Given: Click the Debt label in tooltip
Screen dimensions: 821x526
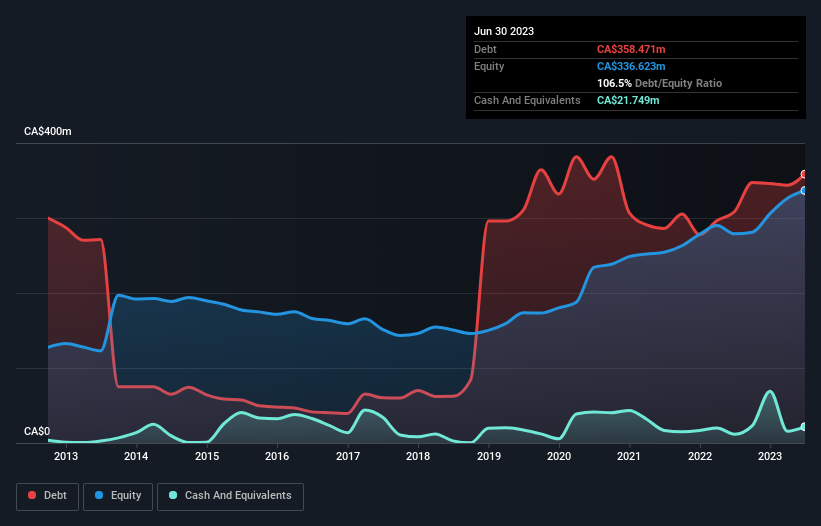Looking at the screenshot, I should pyautogui.click(x=485, y=49).
